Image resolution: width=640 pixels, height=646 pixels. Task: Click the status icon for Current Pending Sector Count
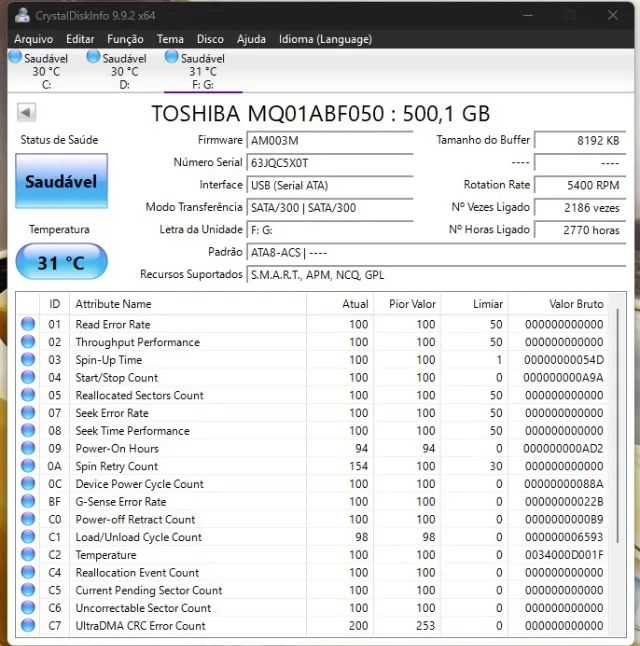(x=28, y=590)
